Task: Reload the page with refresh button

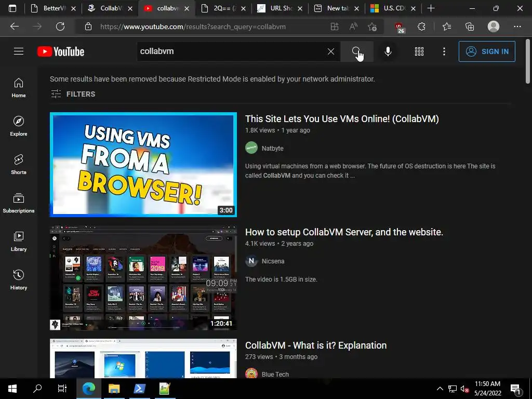Action: click(x=60, y=26)
